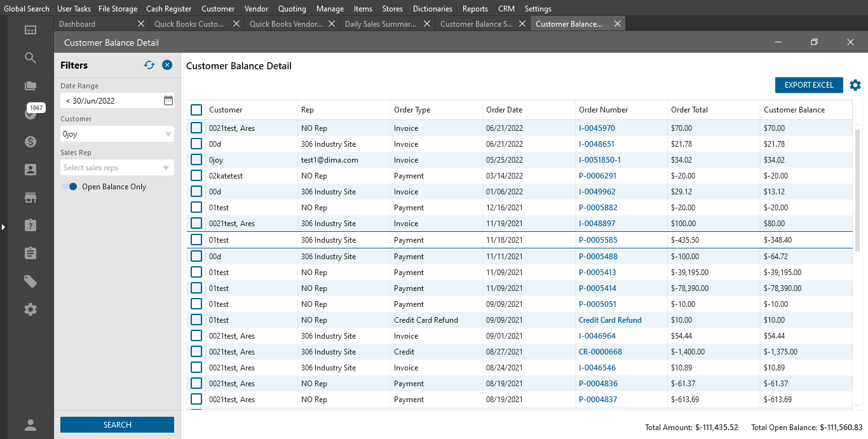
Task: Expand the left sidebar with the arrow
Action: [3, 227]
